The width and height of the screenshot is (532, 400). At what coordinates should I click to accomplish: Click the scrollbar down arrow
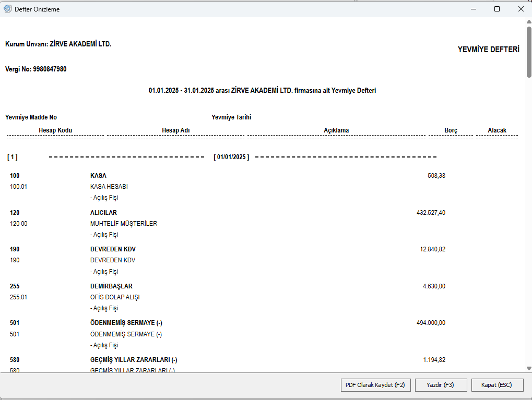tap(529, 369)
